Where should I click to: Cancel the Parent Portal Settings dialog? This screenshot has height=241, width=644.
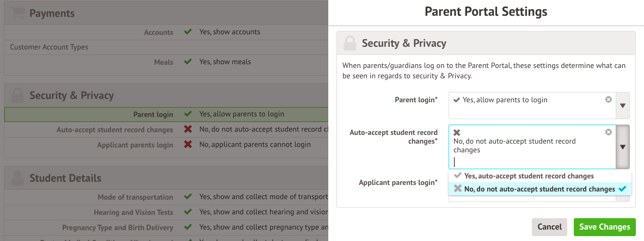[549, 227]
